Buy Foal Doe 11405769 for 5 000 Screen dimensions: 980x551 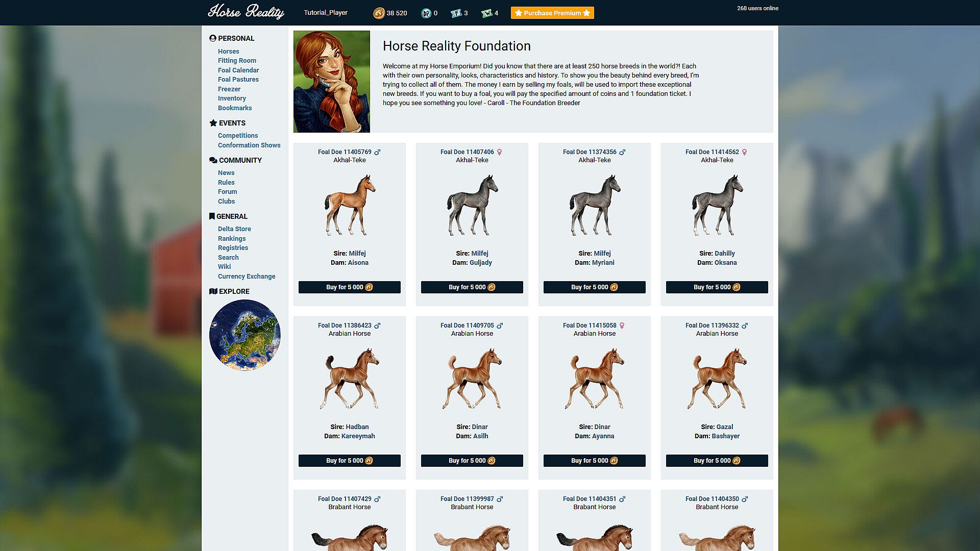tap(349, 287)
